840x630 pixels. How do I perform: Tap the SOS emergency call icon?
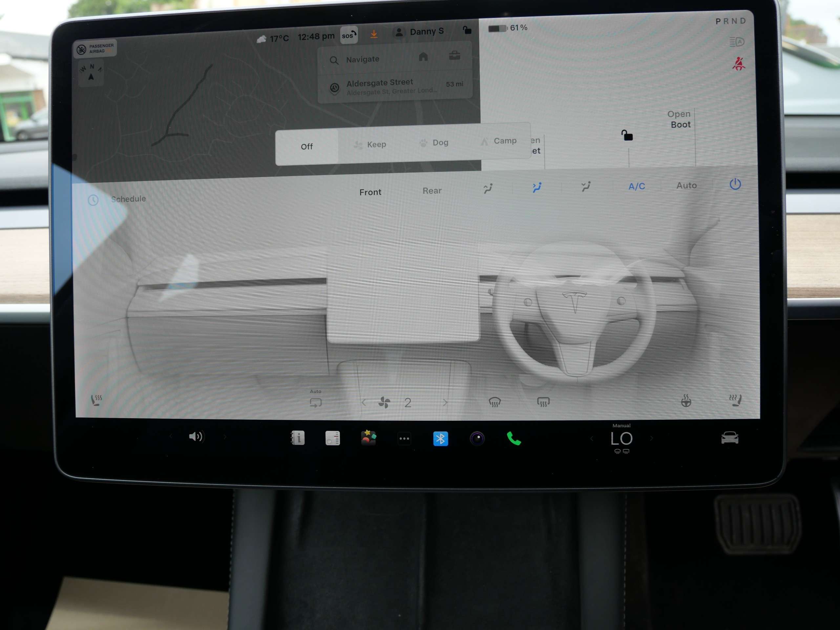click(x=348, y=35)
